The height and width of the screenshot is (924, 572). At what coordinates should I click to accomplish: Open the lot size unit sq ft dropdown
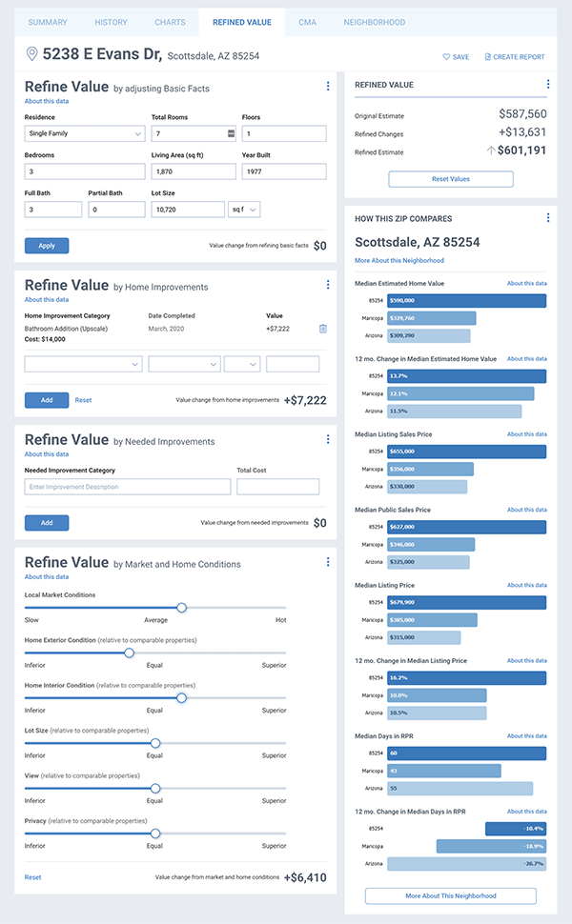click(x=244, y=210)
